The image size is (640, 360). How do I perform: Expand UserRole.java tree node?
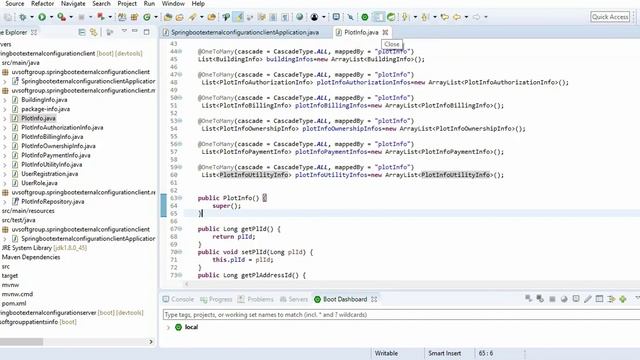pos(5,183)
